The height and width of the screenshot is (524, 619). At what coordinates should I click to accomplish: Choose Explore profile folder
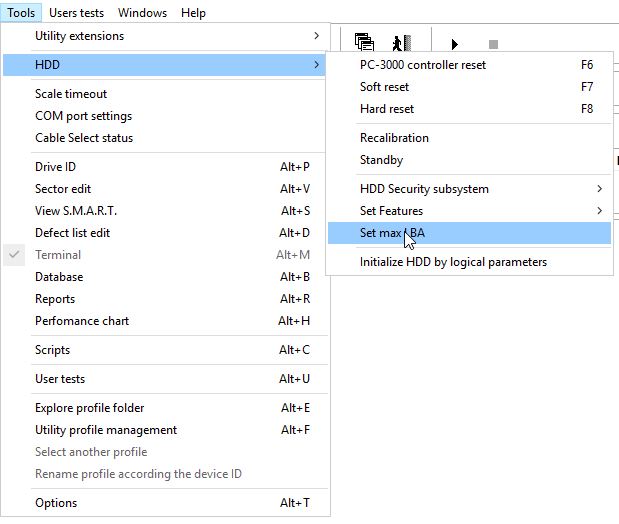tap(164, 408)
